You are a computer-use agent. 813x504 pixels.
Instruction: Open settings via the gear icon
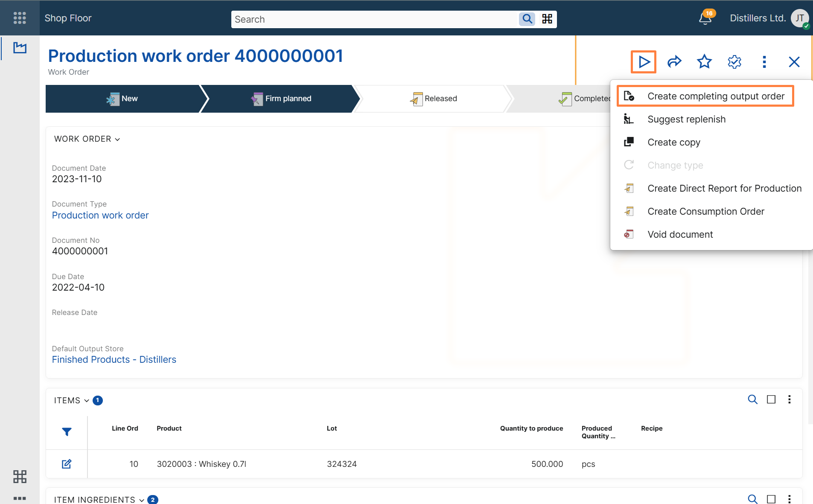point(734,61)
